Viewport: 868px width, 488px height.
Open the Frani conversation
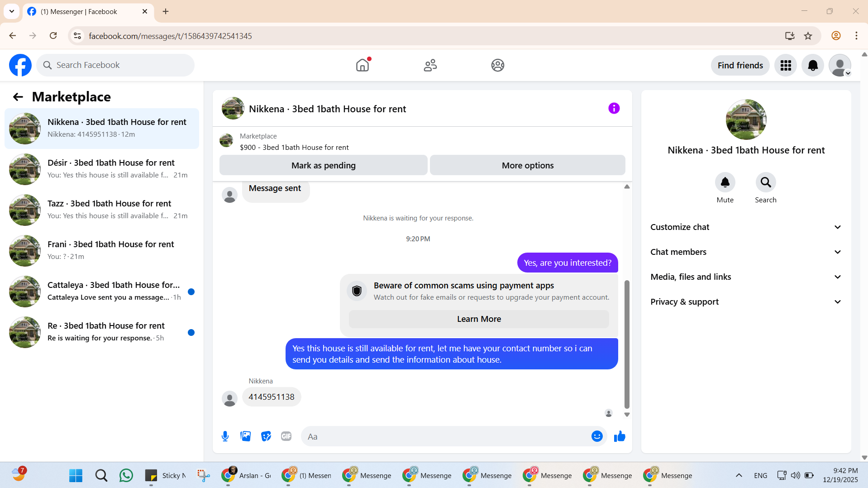102,251
